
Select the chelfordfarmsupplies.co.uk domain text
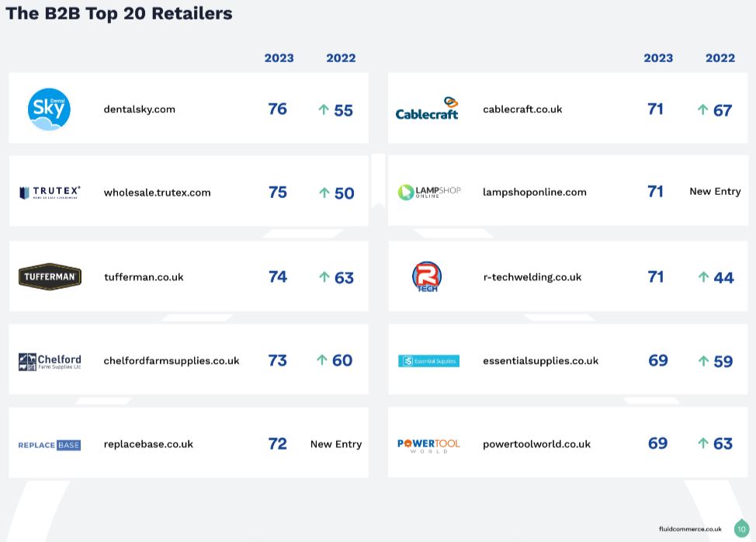(172, 361)
